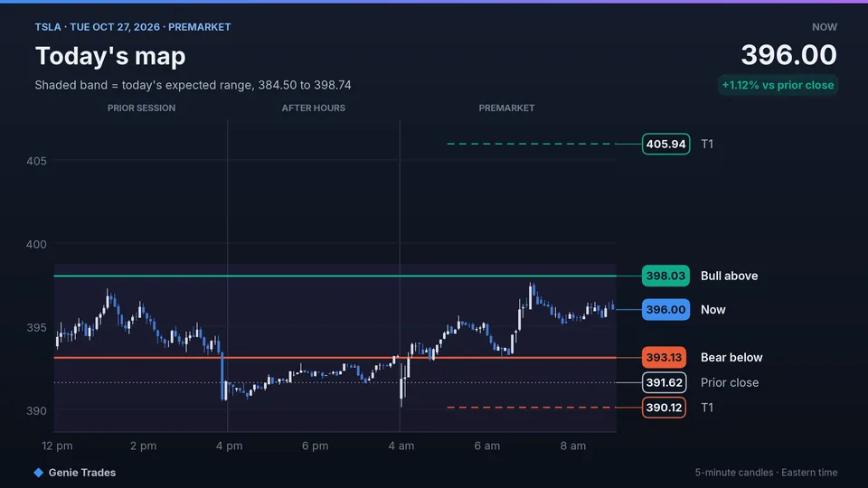Click the Genie Trades brand name
The width and height of the screenshot is (868, 488).
[82, 473]
